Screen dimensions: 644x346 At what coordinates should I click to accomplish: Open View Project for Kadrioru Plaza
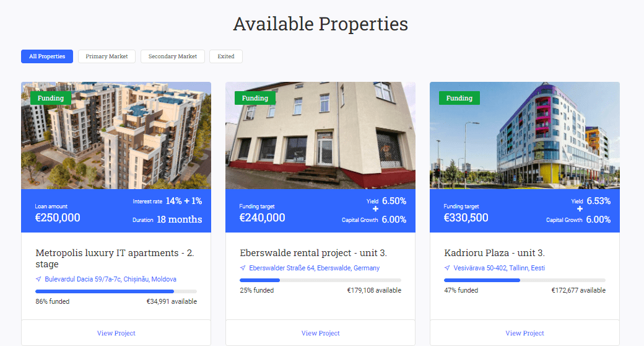[x=524, y=333]
